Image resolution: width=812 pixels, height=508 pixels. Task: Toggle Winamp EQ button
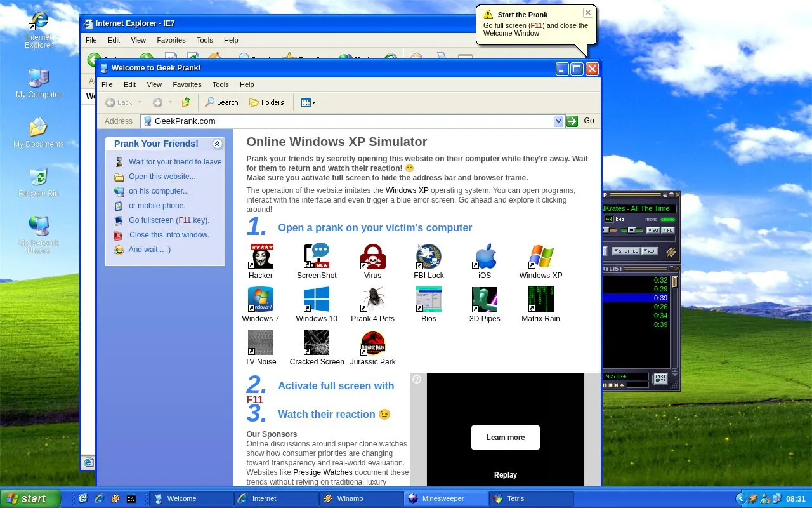tap(653, 230)
